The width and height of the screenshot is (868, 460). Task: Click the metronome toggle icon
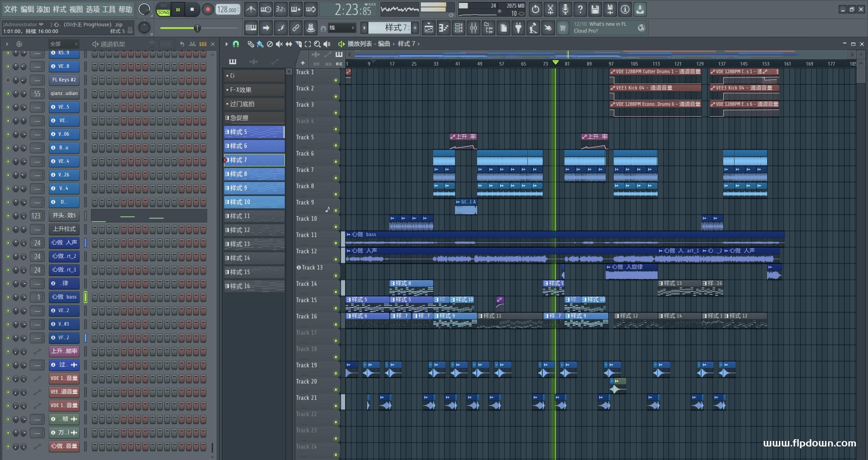click(x=251, y=9)
